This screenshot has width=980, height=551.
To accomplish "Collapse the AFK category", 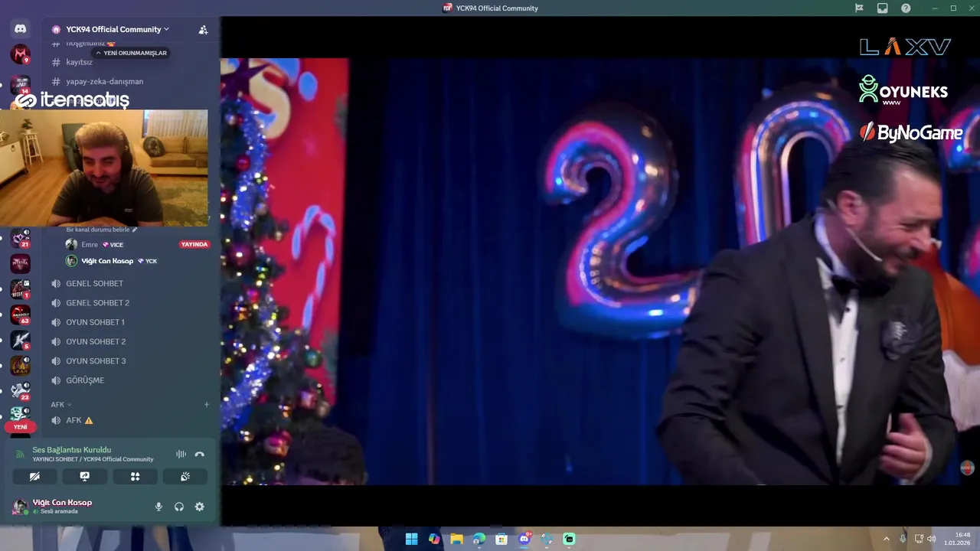I will [x=60, y=404].
